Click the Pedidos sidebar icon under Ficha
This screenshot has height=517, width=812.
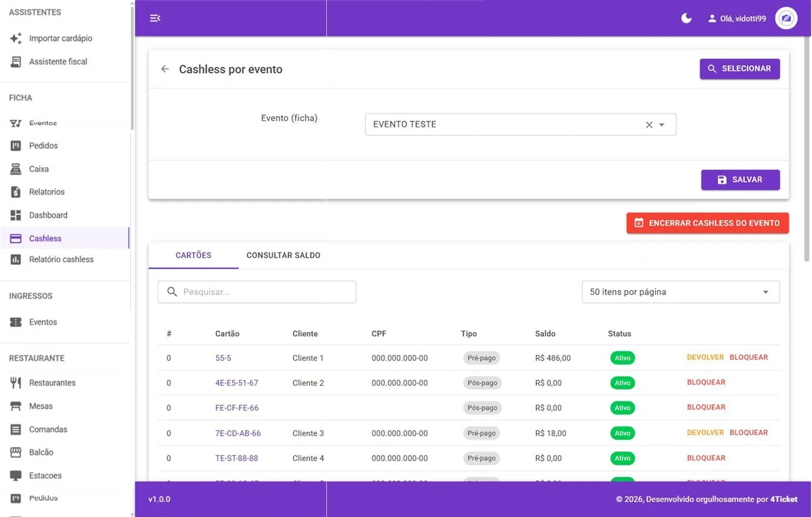click(x=16, y=146)
